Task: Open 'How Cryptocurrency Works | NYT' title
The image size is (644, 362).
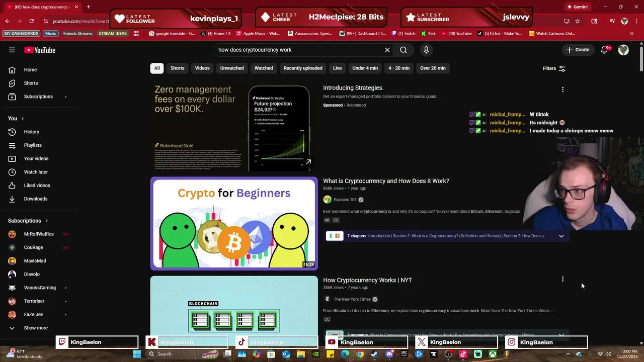Action: point(367,280)
